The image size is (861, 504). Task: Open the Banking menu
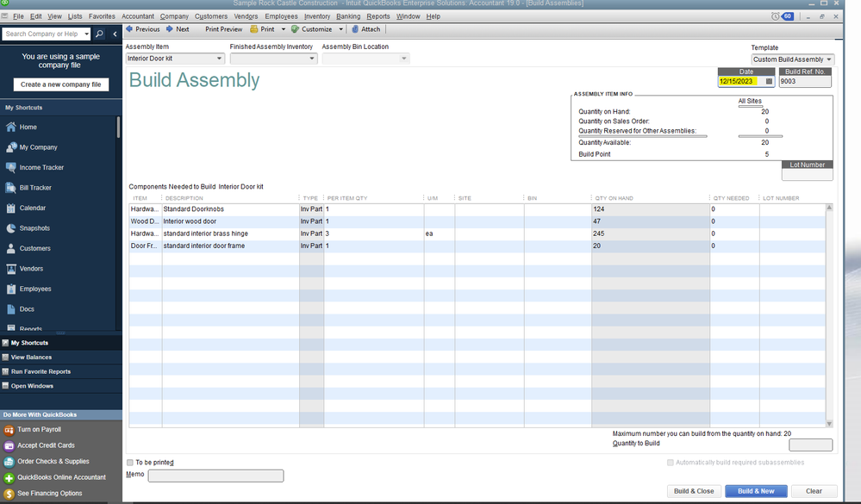click(x=348, y=16)
